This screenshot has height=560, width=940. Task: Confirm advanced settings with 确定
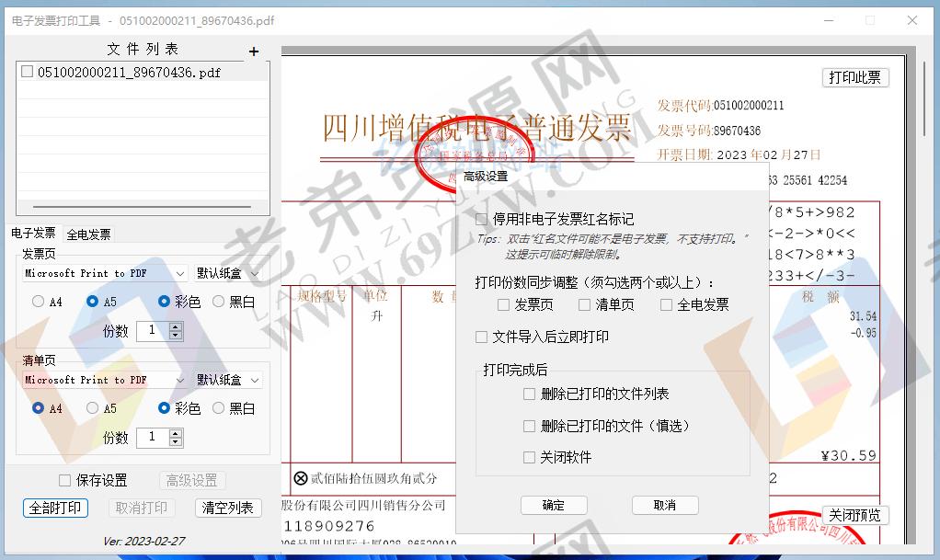(x=554, y=505)
